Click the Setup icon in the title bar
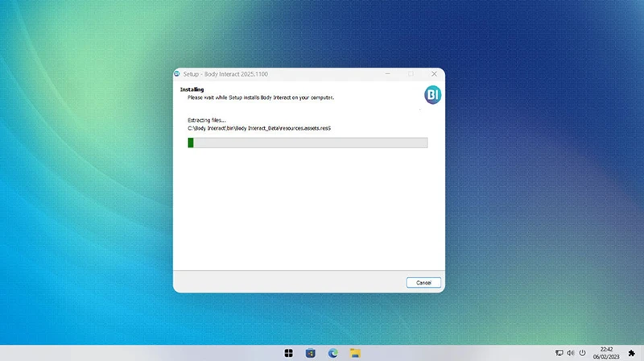Viewport: 644px width, 361px height. click(x=178, y=73)
